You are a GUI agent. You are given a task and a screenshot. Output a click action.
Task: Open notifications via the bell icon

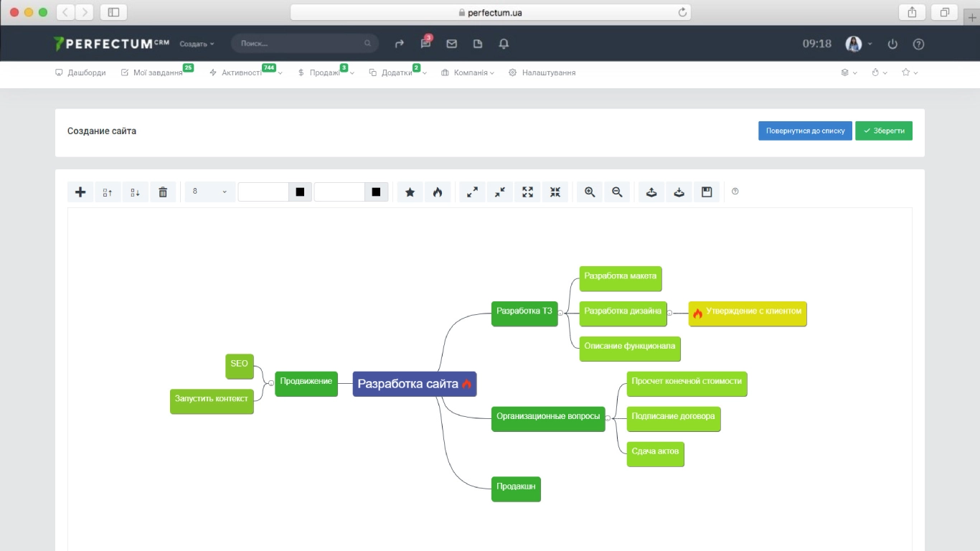[x=504, y=44]
